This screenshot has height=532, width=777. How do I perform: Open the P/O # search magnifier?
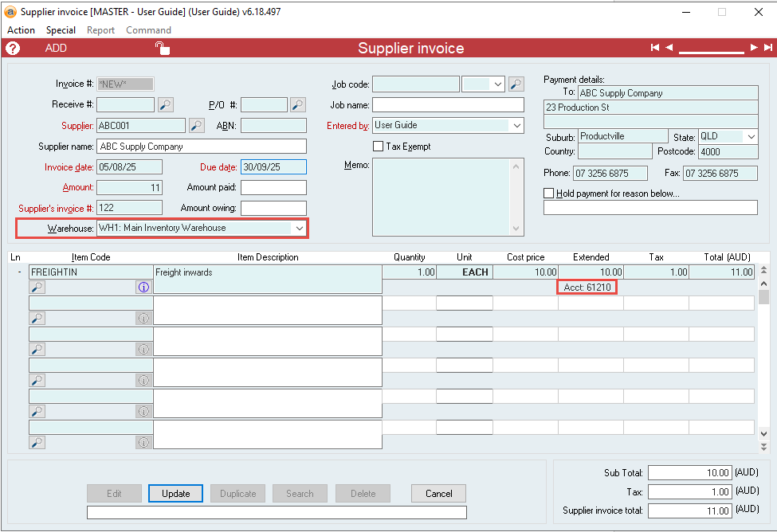point(297,104)
